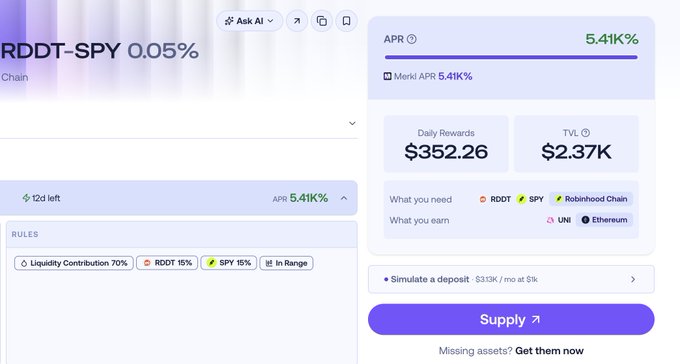Click the Get them now link
This screenshot has width=680, height=364.
549,351
